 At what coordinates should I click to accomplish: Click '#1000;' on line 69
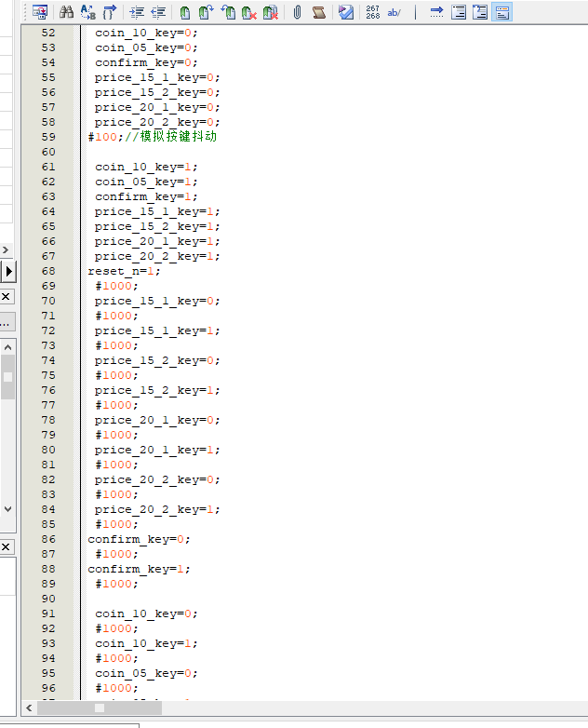pyautogui.click(x=116, y=286)
